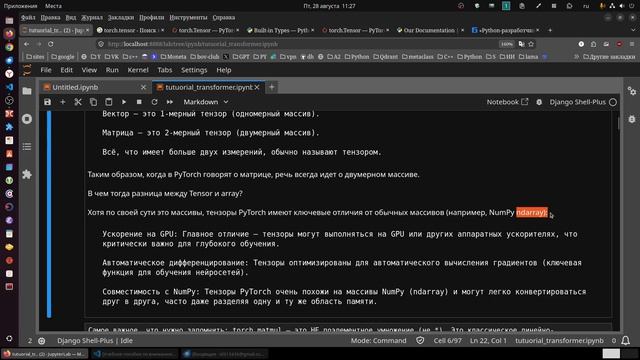Interrupt the kernel with stop icon
This screenshot has height=360, width=640.
point(139,102)
